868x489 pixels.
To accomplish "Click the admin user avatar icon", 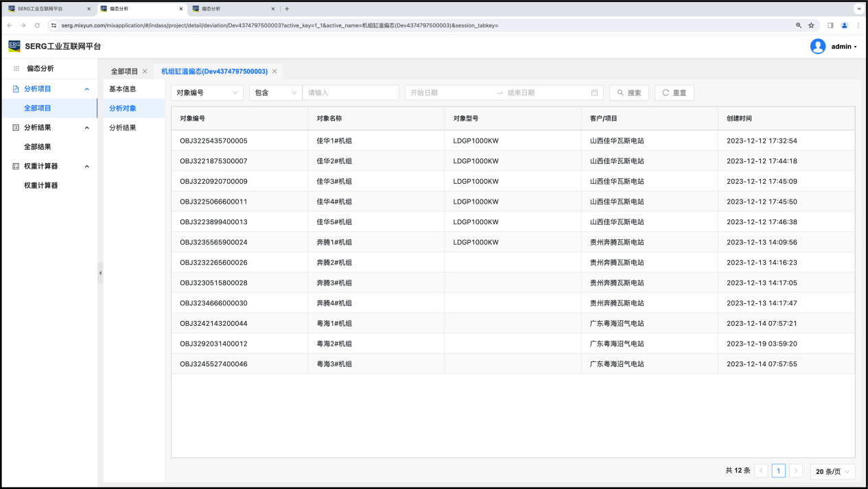I will (817, 46).
